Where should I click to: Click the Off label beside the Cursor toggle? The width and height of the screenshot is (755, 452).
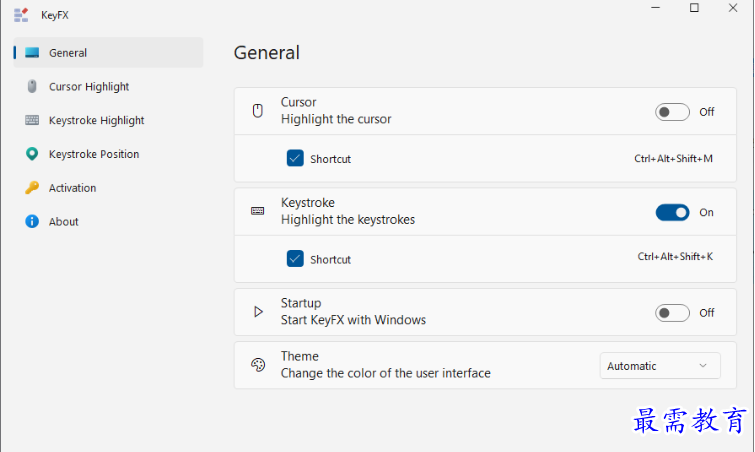click(x=707, y=112)
